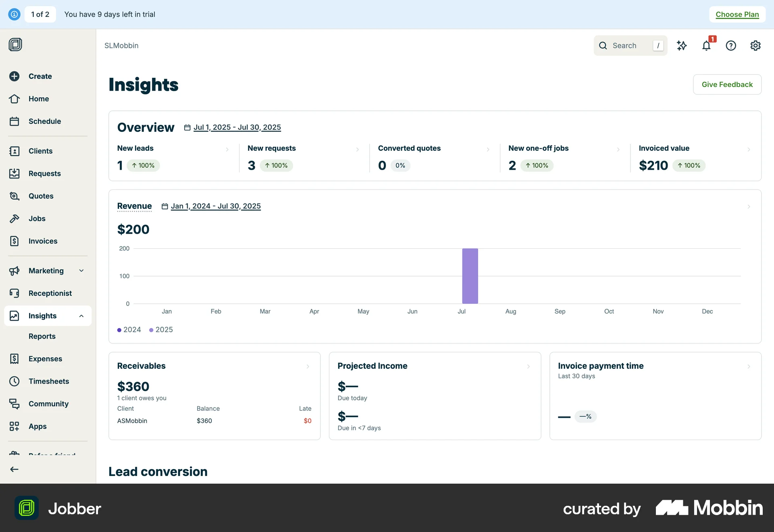Click the Choose Plan link
The width and height of the screenshot is (774, 532).
[737, 14]
